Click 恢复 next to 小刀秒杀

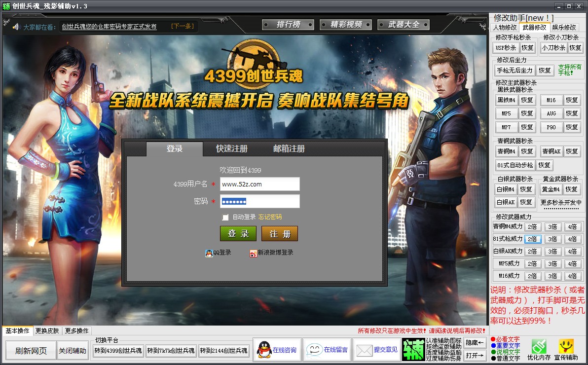click(x=575, y=48)
